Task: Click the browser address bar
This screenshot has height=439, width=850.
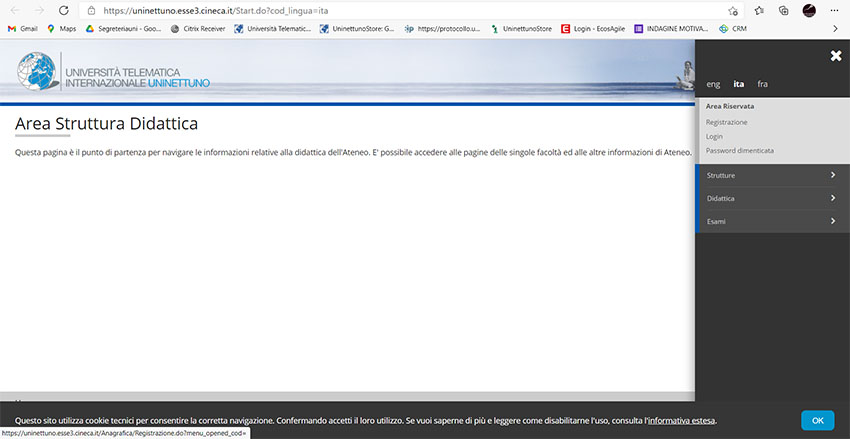Action: click(x=400, y=10)
